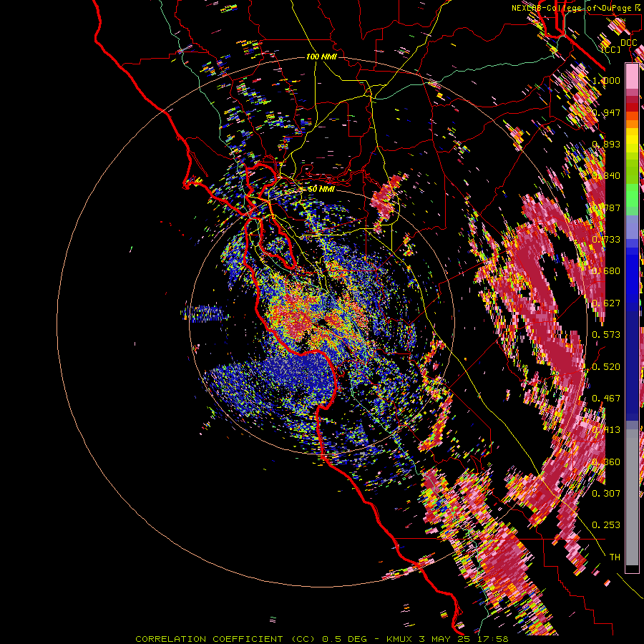The width and height of the screenshot is (644, 644).
Task: Click the 100 NMI range ring label
Action: 321,57
